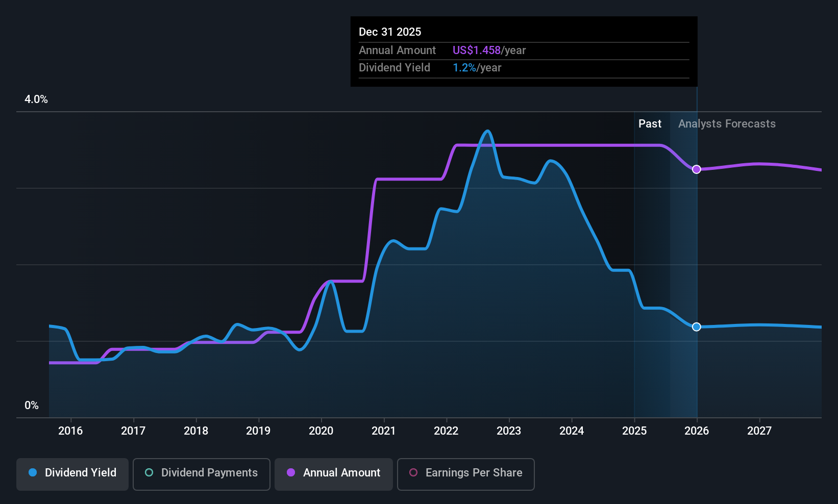Click the 2023 x-axis label
The width and height of the screenshot is (838, 504).
coord(509,431)
